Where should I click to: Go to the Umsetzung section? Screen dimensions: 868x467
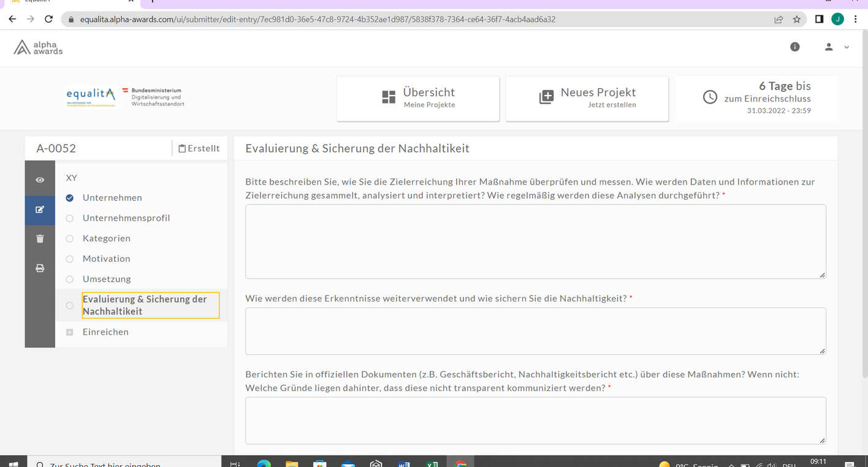click(x=107, y=279)
